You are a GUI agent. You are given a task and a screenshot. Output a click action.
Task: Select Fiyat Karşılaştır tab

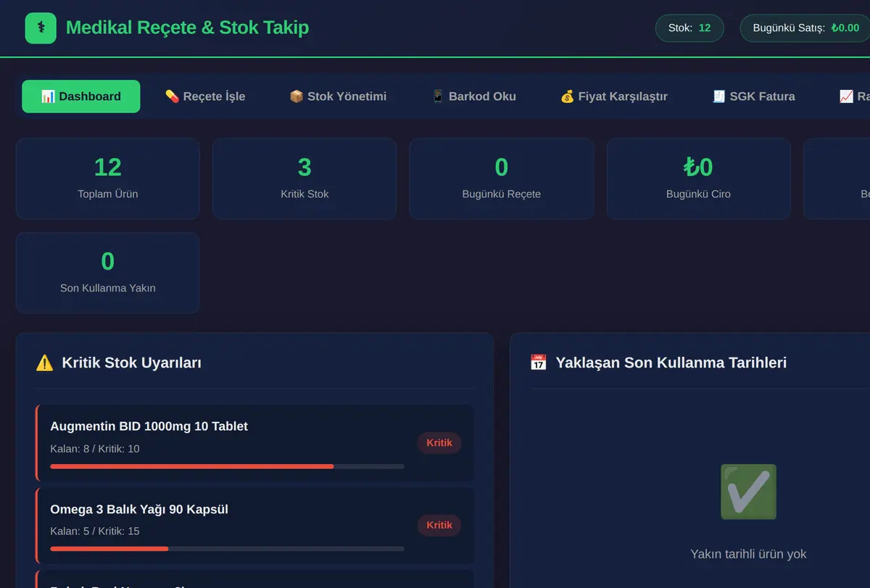click(614, 96)
